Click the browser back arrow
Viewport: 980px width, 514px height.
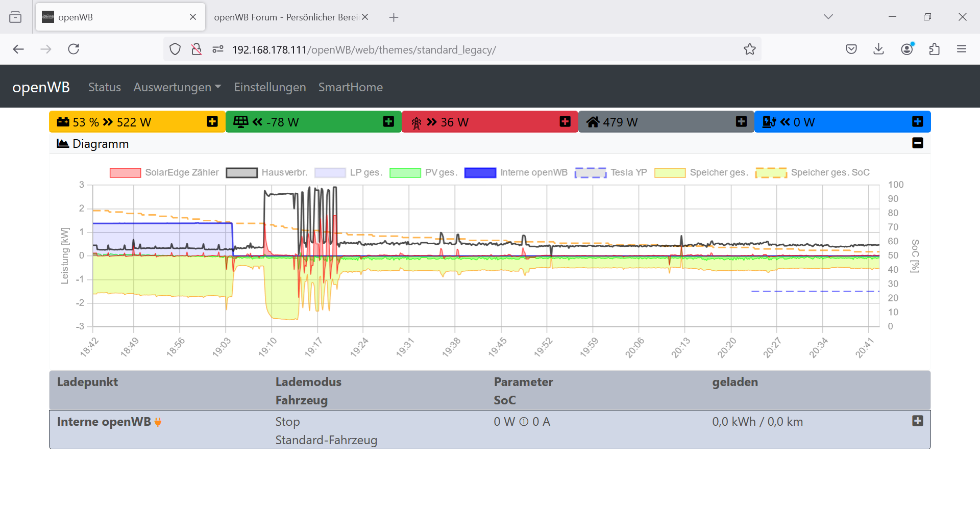(18, 49)
